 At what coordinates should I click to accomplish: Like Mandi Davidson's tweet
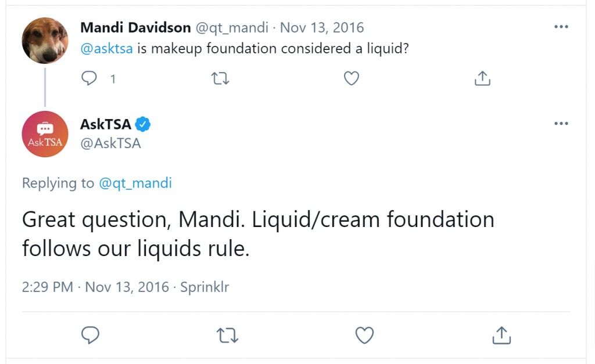[x=352, y=78]
